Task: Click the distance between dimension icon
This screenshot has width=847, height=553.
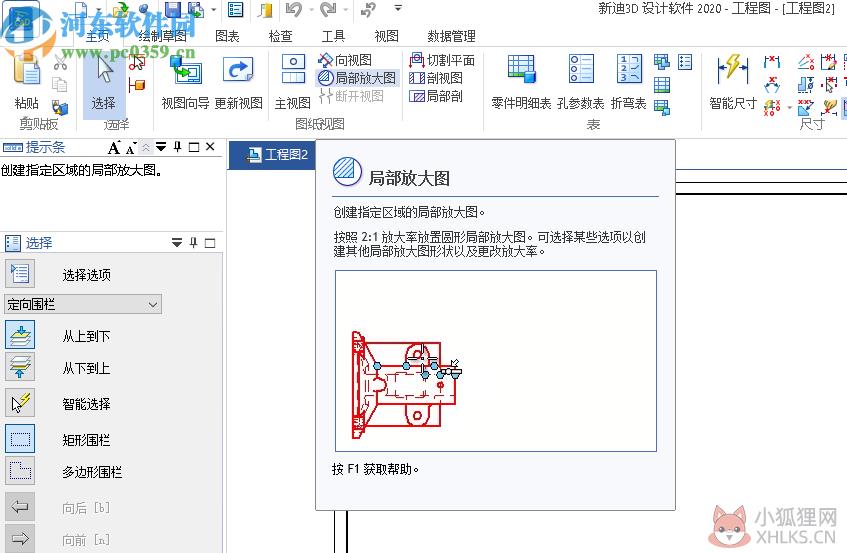Action: click(x=772, y=62)
